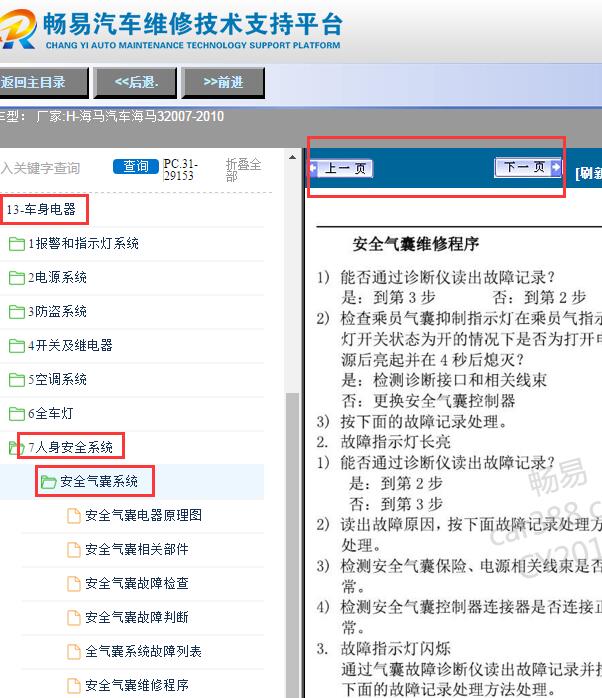Open 安全气囊电器原理图 document

(x=143, y=515)
